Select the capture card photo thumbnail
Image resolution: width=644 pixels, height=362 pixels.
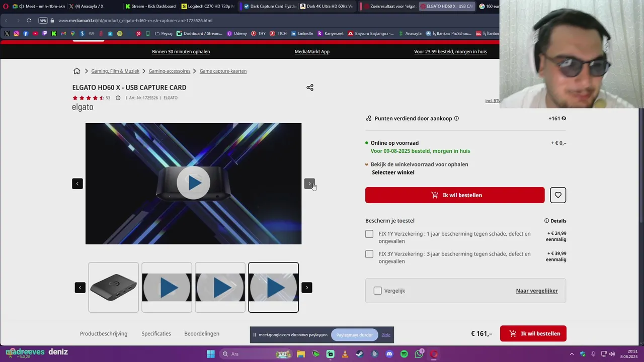[x=114, y=287]
